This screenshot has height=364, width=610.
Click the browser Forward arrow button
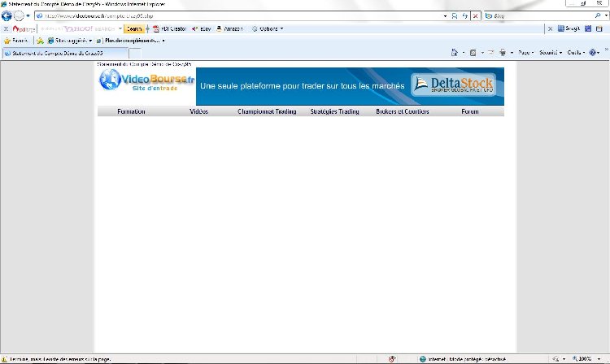[19, 16]
